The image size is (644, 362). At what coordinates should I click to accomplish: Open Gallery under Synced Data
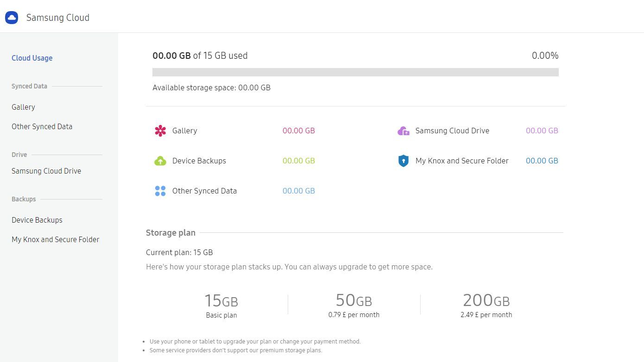(23, 107)
